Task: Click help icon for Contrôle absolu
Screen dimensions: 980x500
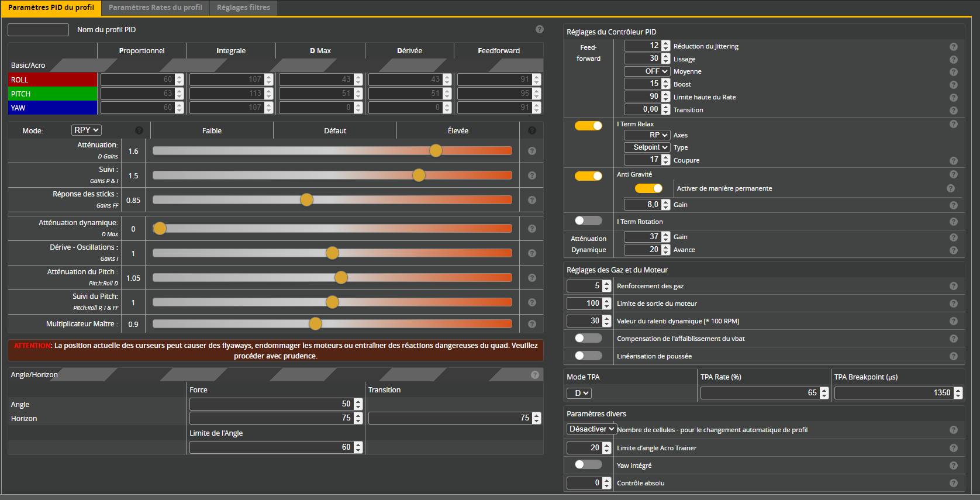Action: [953, 483]
